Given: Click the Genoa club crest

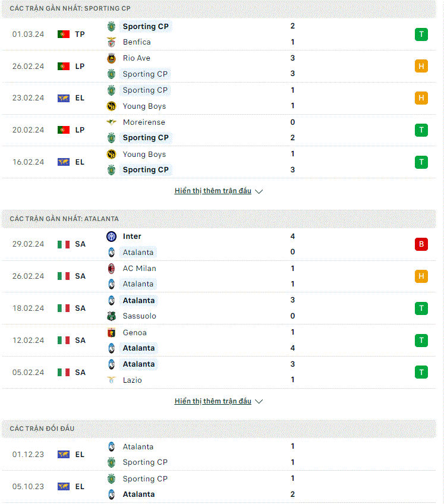Looking at the screenshot, I should (x=111, y=333).
